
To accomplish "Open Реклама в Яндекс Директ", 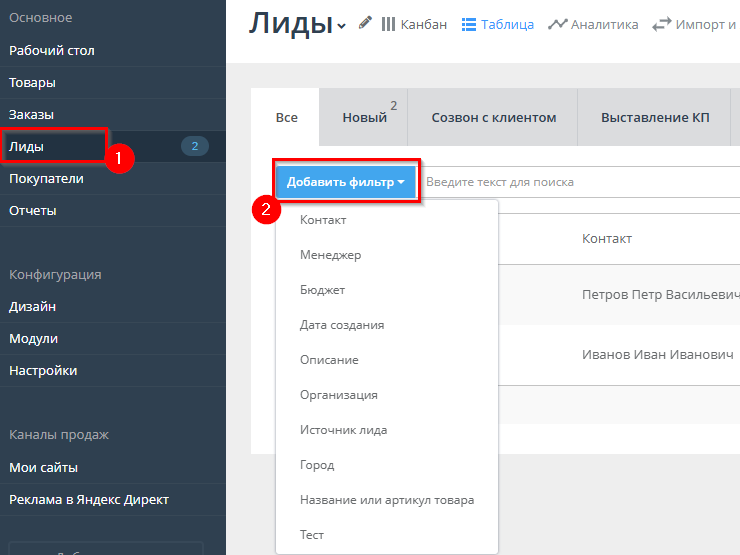I will coord(89,499).
